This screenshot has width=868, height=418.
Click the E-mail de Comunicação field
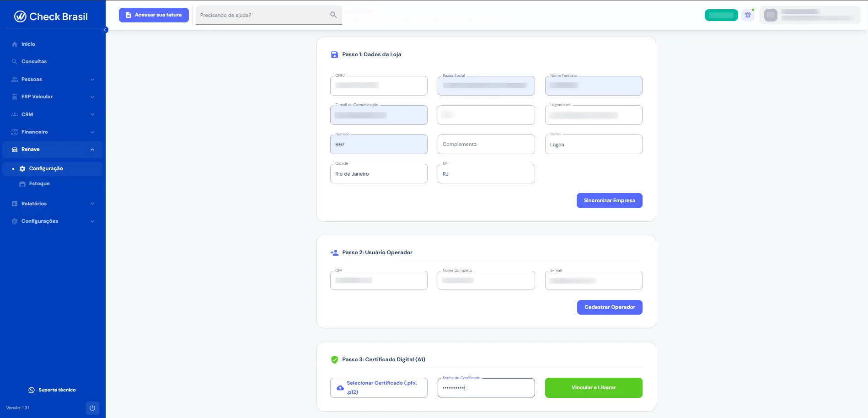point(379,115)
